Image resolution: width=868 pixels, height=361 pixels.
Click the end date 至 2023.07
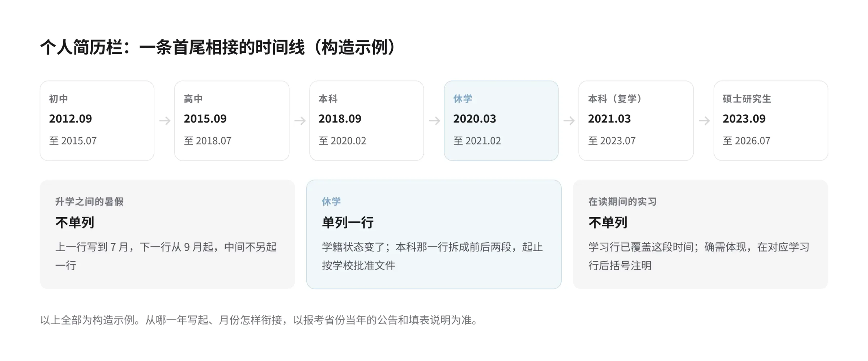[x=612, y=141]
